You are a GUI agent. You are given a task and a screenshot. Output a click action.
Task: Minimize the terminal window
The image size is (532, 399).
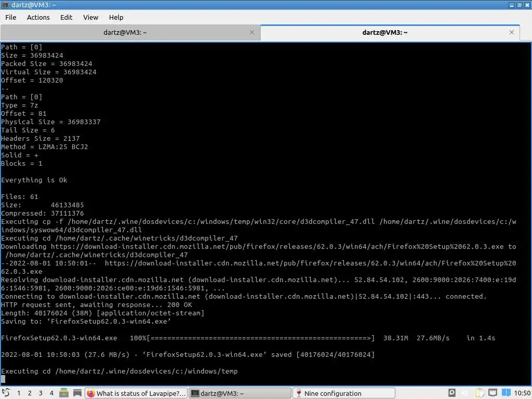[512, 5]
